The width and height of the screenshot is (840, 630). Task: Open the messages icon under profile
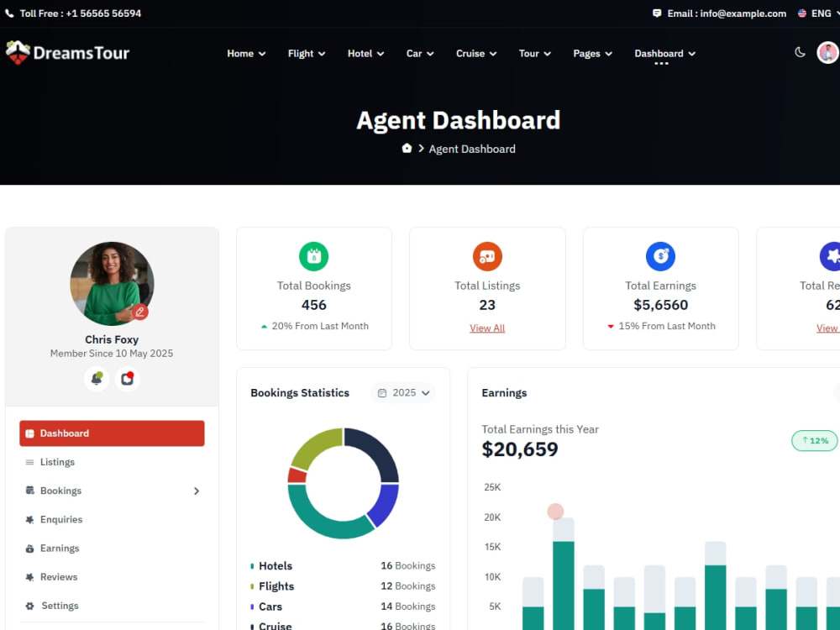(127, 379)
